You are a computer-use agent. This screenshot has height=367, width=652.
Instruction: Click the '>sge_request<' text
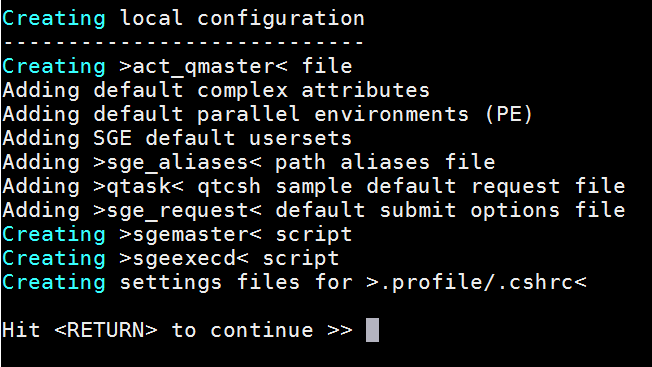pos(177,210)
